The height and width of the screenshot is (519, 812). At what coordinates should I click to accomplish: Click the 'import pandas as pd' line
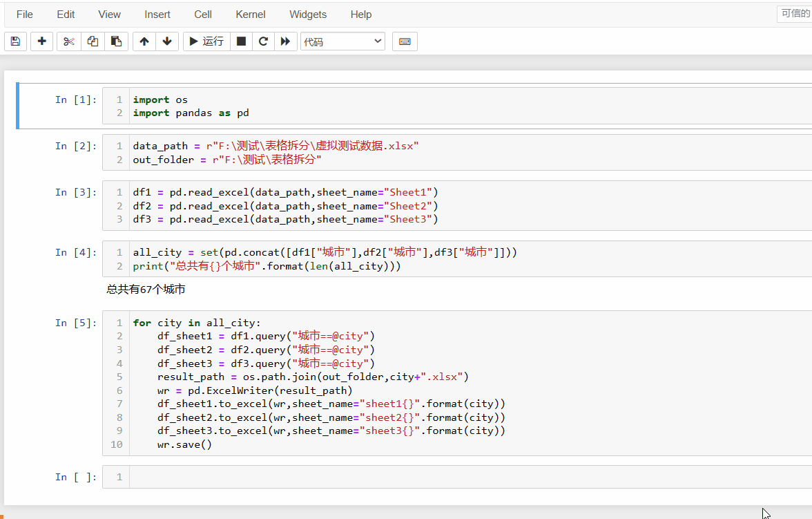coord(191,113)
